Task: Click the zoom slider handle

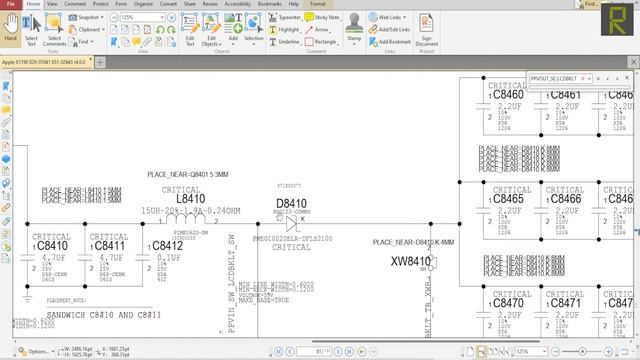Action: [582, 351]
